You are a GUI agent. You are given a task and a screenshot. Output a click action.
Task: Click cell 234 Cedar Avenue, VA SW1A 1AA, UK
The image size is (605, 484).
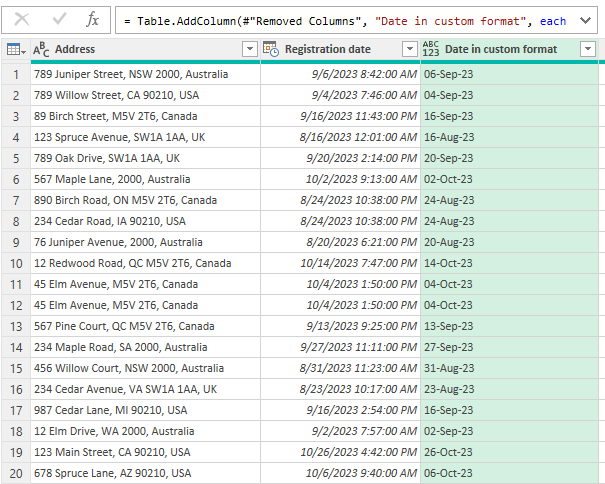(x=145, y=389)
